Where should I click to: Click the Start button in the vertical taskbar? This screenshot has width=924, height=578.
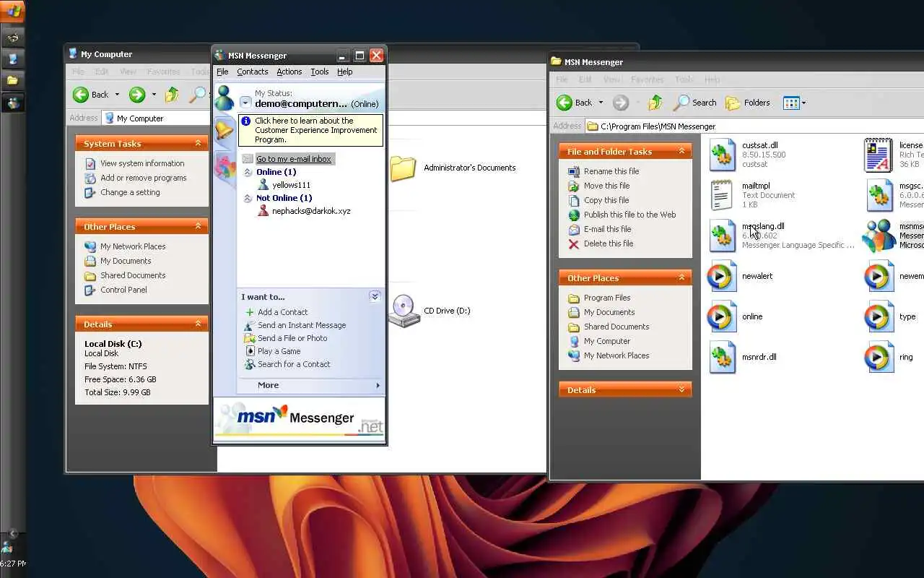(13, 11)
